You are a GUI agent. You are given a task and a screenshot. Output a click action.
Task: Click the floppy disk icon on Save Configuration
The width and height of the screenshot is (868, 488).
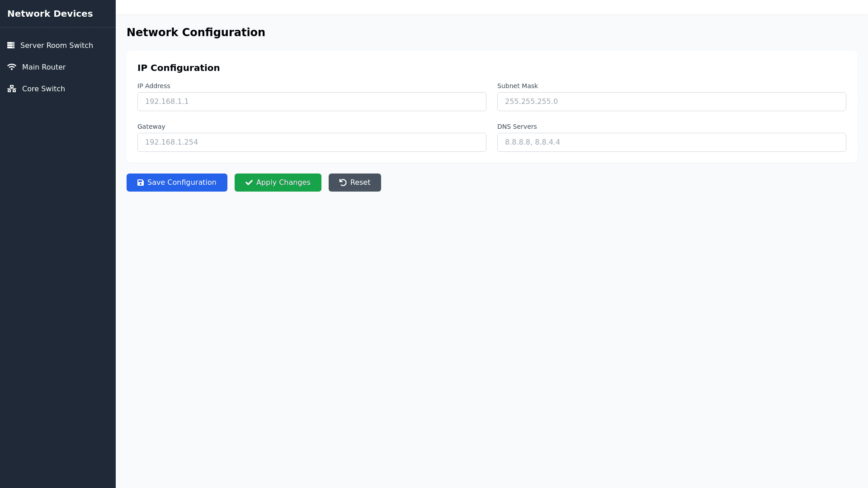tap(141, 183)
